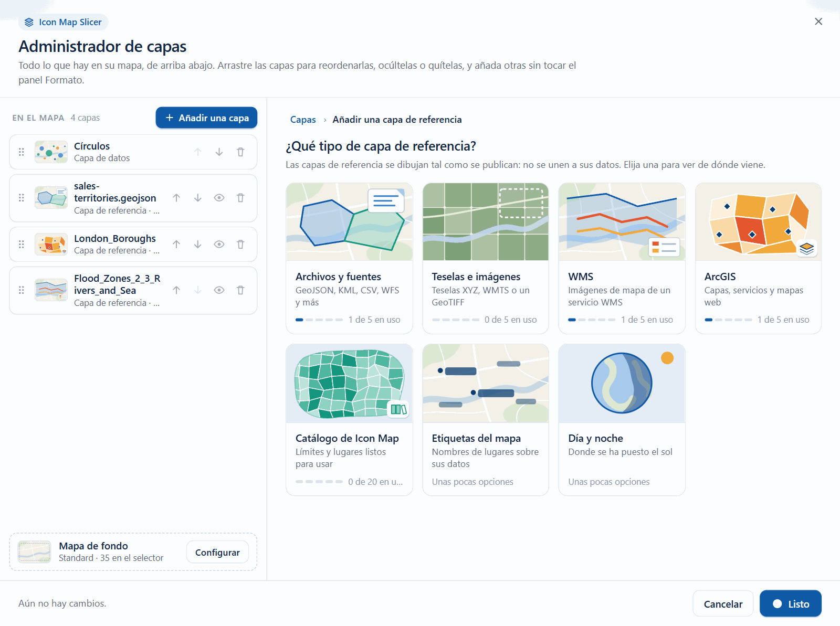The width and height of the screenshot is (840, 626).
Task: Grab the drag handle for Círculos layer
Action: [x=22, y=152]
